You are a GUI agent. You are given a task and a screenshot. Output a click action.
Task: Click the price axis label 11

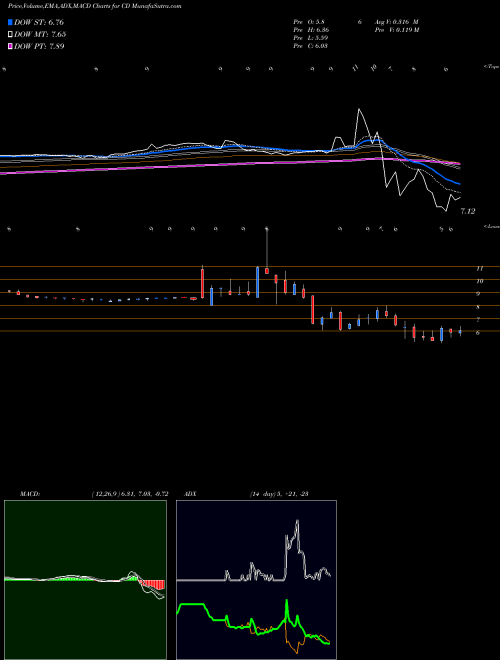479,269
